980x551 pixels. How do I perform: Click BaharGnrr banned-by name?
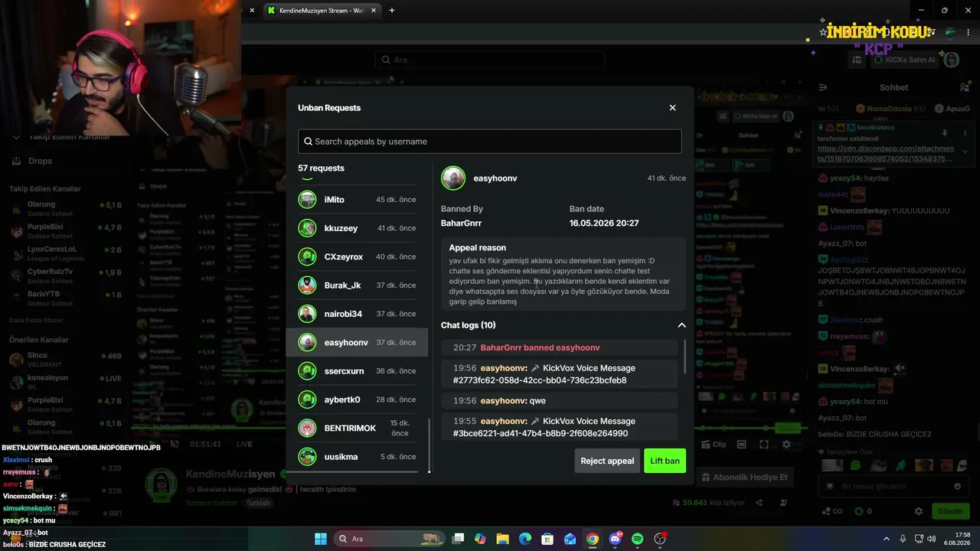[461, 223]
